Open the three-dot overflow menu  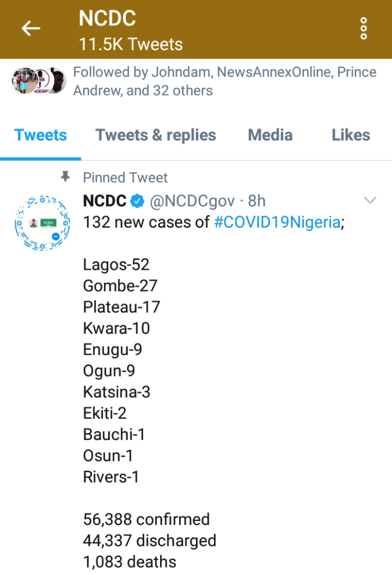click(x=363, y=28)
